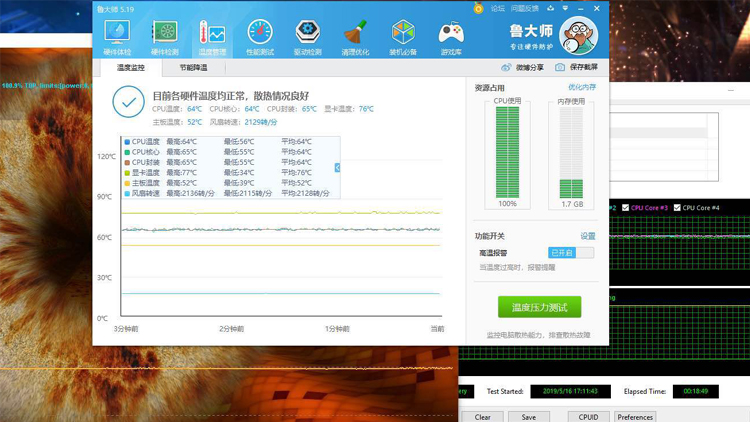Click CPUID button in background window
The height and width of the screenshot is (422, 750).
coord(588,417)
